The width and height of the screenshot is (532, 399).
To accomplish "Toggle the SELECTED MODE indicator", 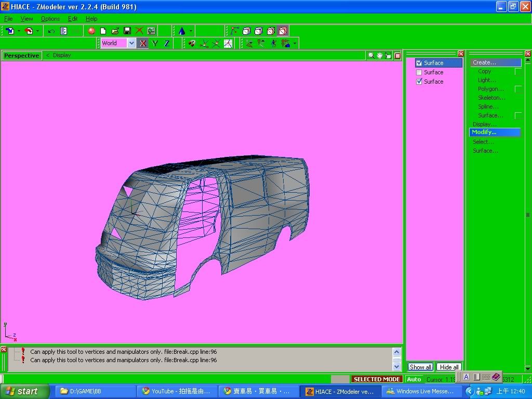I will (377, 379).
